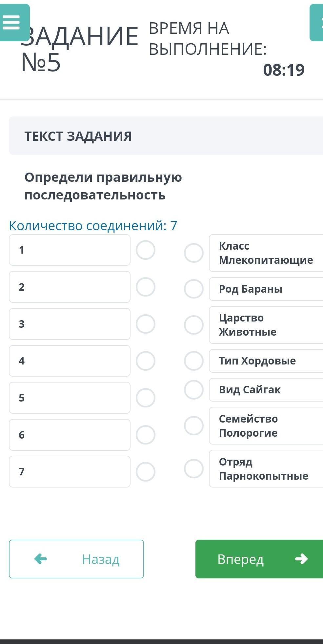Click the left arrow icon on Назад
The width and height of the screenshot is (323, 644).
(x=41, y=559)
